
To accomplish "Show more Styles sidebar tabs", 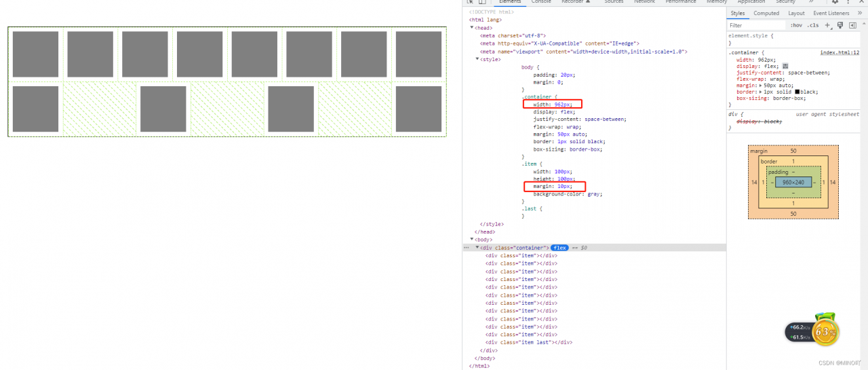I will tap(860, 13).
